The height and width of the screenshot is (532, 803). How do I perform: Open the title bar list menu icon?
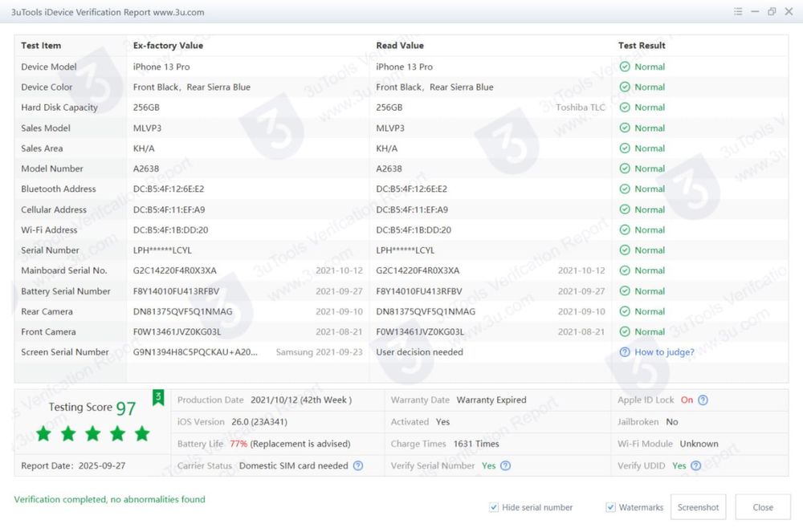(x=738, y=11)
